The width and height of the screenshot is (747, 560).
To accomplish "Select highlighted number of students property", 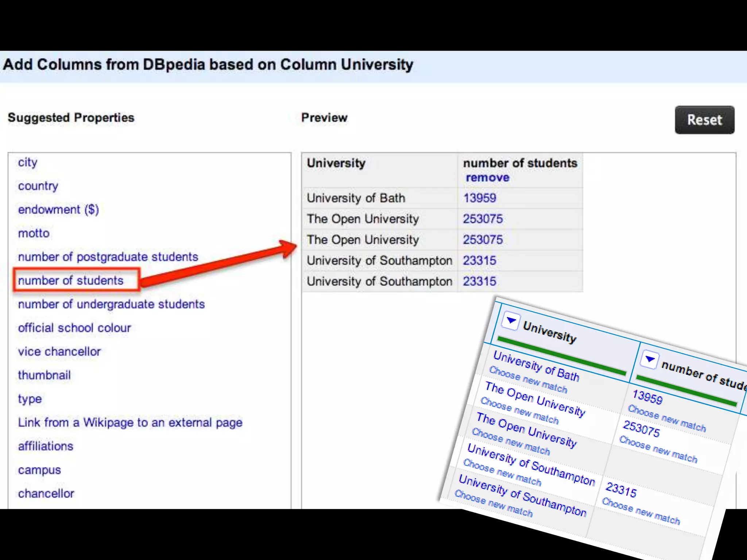I will (71, 281).
